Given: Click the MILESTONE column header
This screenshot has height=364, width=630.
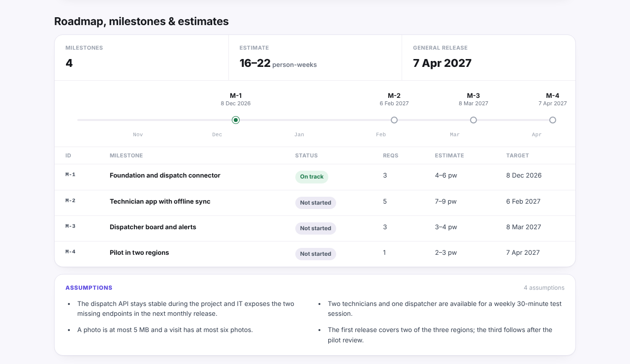Looking at the screenshot, I should (126, 155).
